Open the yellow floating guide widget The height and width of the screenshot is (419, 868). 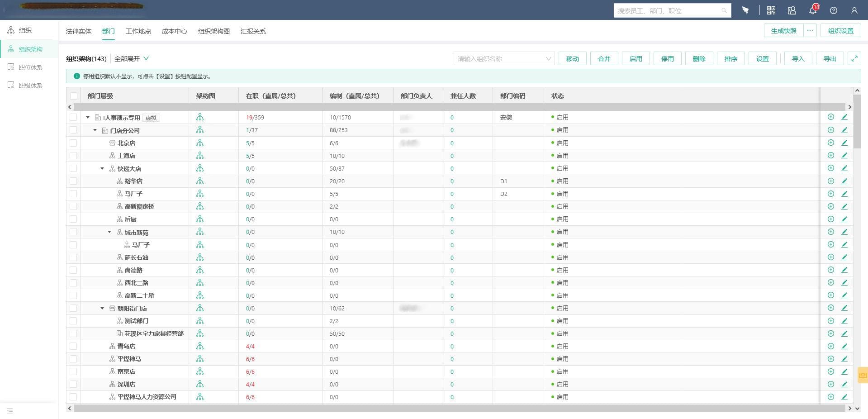point(863,375)
